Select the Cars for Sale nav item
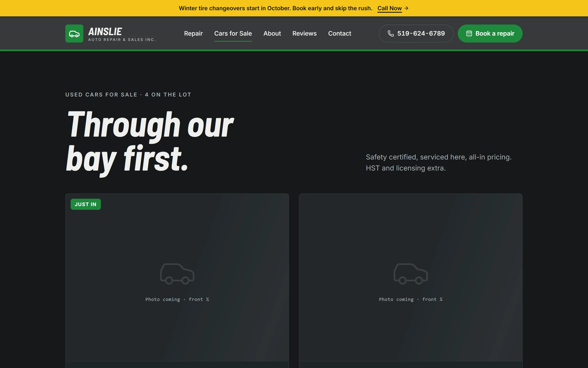 233,34
